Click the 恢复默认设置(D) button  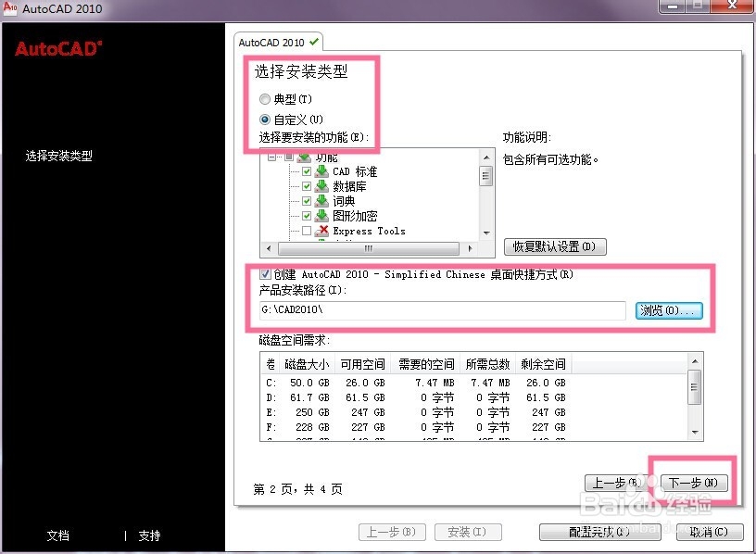(x=555, y=246)
